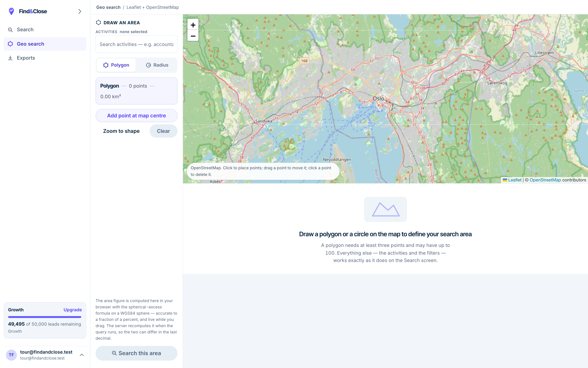Open Geo search in the sidebar
The width and height of the screenshot is (588, 368).
(45, 44)
